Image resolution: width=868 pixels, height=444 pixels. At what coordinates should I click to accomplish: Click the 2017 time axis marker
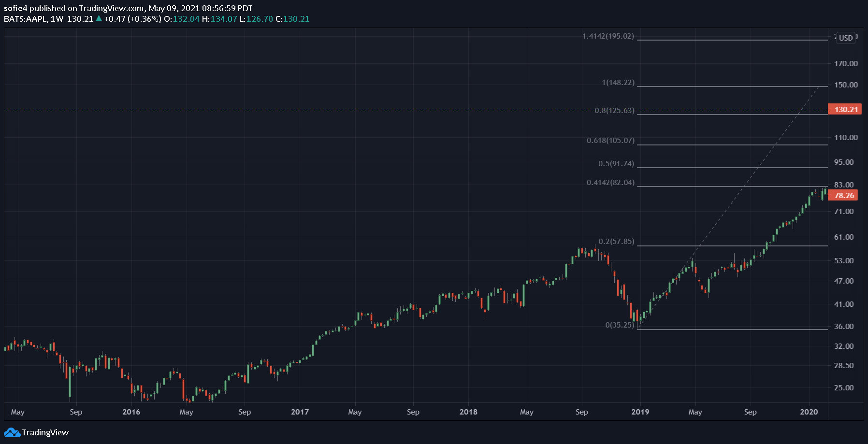point(300,412)
